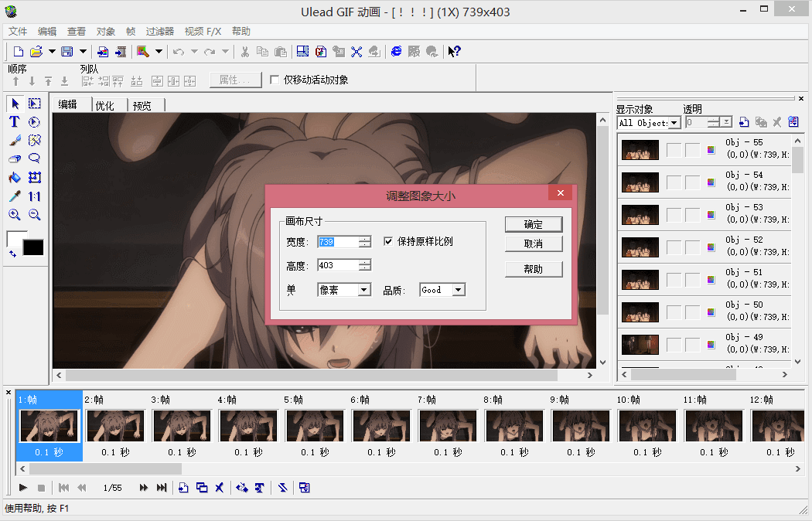Click the 确定 button in the dialog
Screen dimensions: 812x521
[x=533, y=224]
